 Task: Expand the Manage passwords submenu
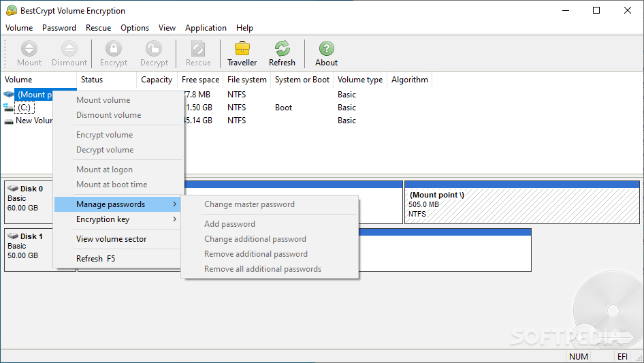[x=118, y=204]
